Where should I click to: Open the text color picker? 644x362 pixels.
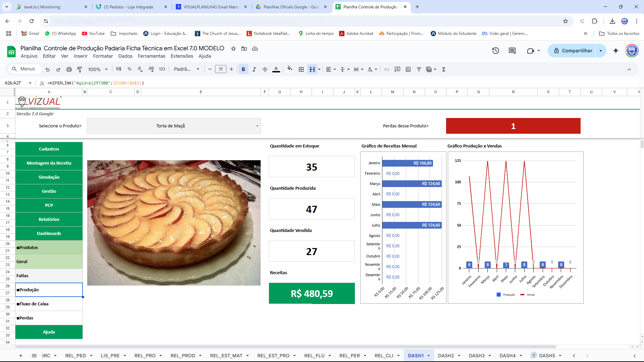tap(276, 69)
